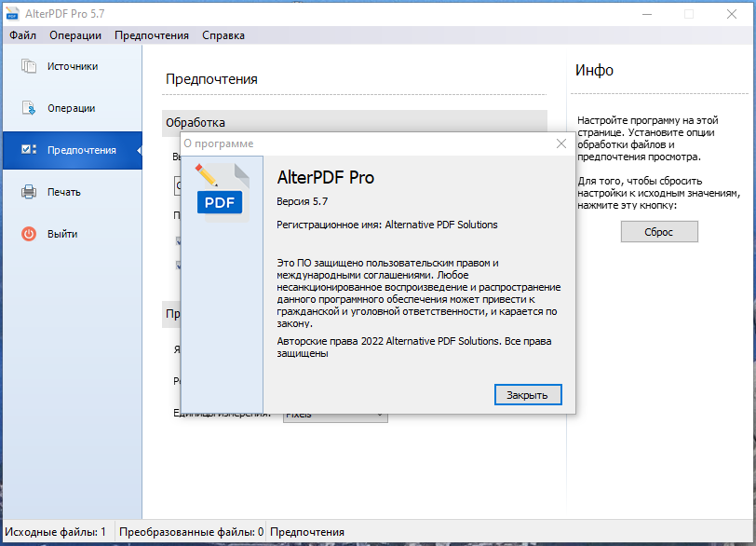This screenshot has height=546, width=756.
Task: Click the Версия 5.7 text
Action: coord(302,201)
